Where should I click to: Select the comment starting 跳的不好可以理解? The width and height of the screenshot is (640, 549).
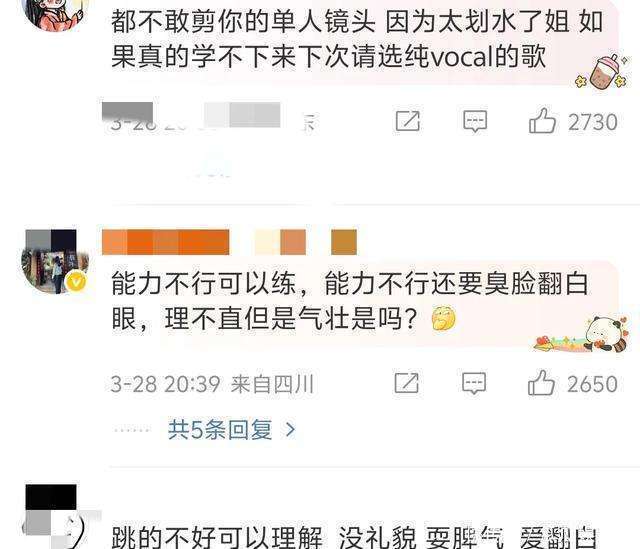354,537
